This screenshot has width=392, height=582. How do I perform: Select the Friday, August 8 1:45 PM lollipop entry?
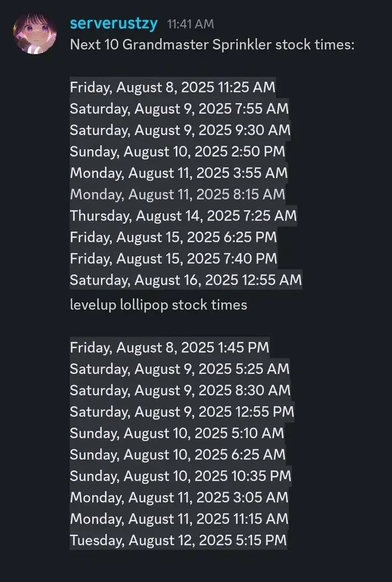pyautogui.click(x=169, y=347)
